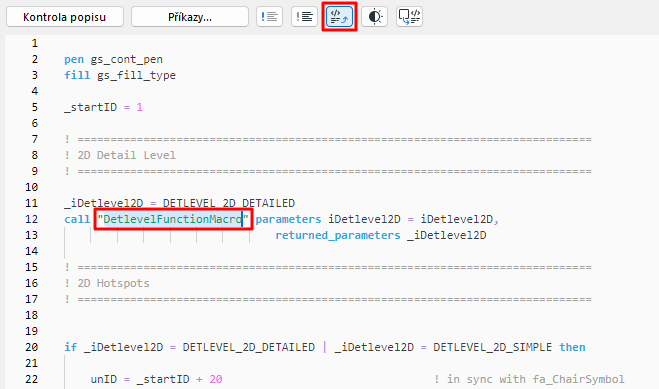Click line number 22 in gutter
This screenshot has width=659, height=389.
pos(31,379)
